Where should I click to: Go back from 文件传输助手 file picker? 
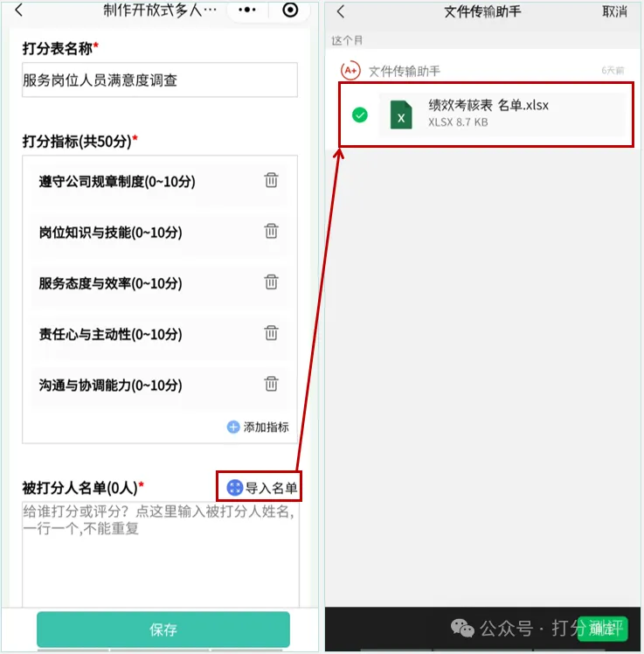pyautogui.click(x=341, y=11)
